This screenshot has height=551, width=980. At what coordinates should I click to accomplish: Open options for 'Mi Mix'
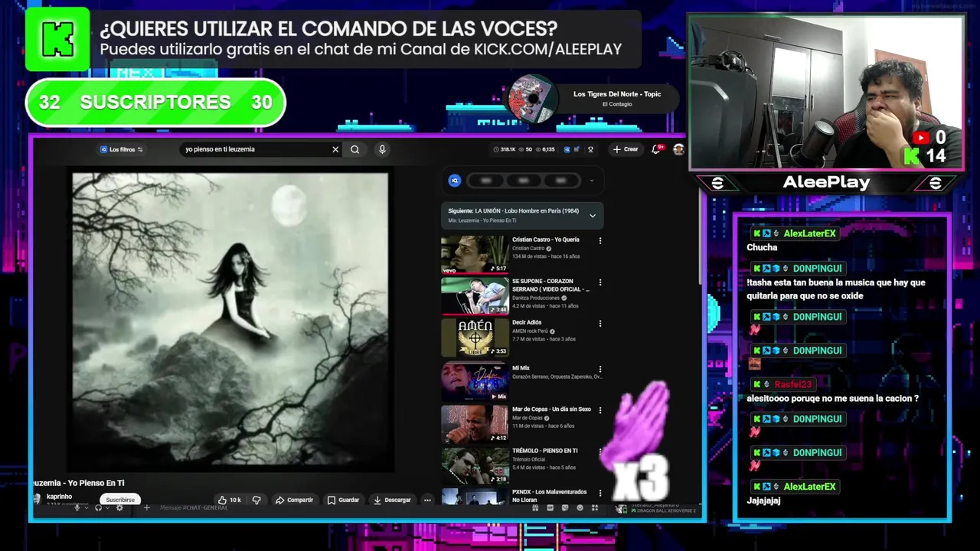(599, 369)
